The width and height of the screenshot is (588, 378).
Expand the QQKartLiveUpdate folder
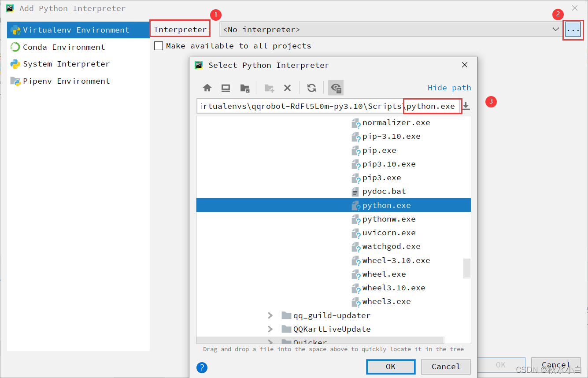pos(270,329)
